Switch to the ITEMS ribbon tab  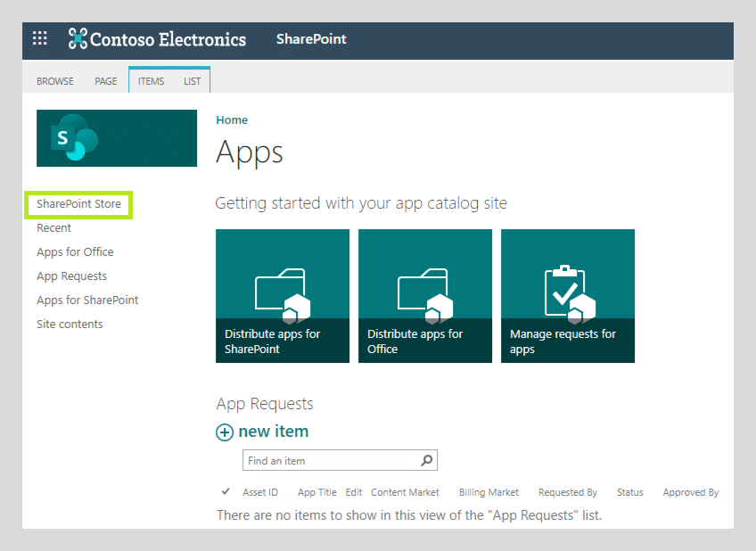pyautogui.click(x=151, y=81)
